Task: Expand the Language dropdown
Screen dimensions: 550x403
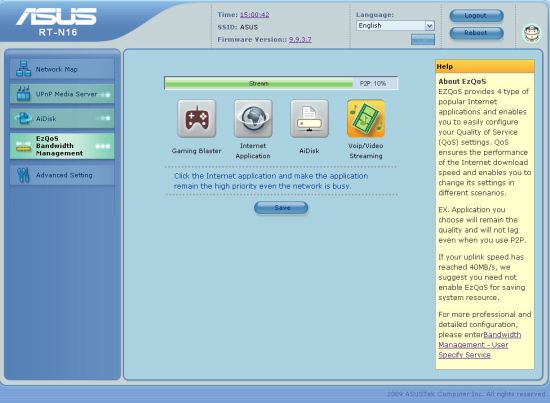Action: (x=395, y=26)
